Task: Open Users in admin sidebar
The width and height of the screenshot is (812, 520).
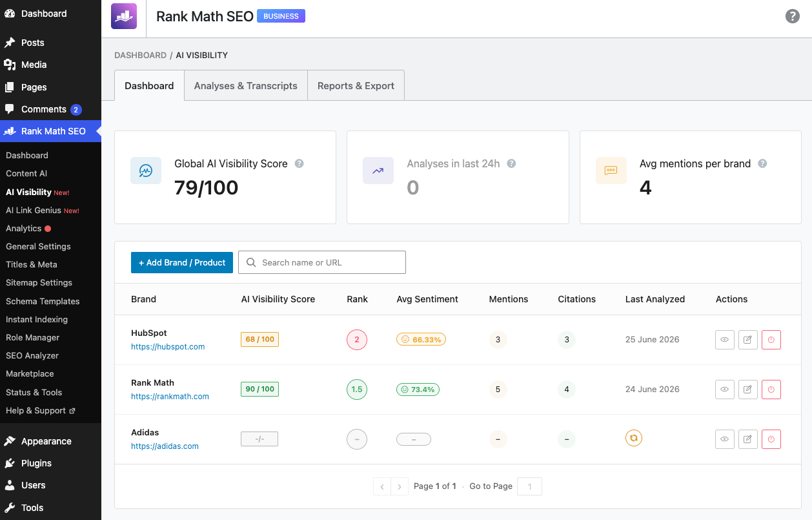Action: click(50, 485)
